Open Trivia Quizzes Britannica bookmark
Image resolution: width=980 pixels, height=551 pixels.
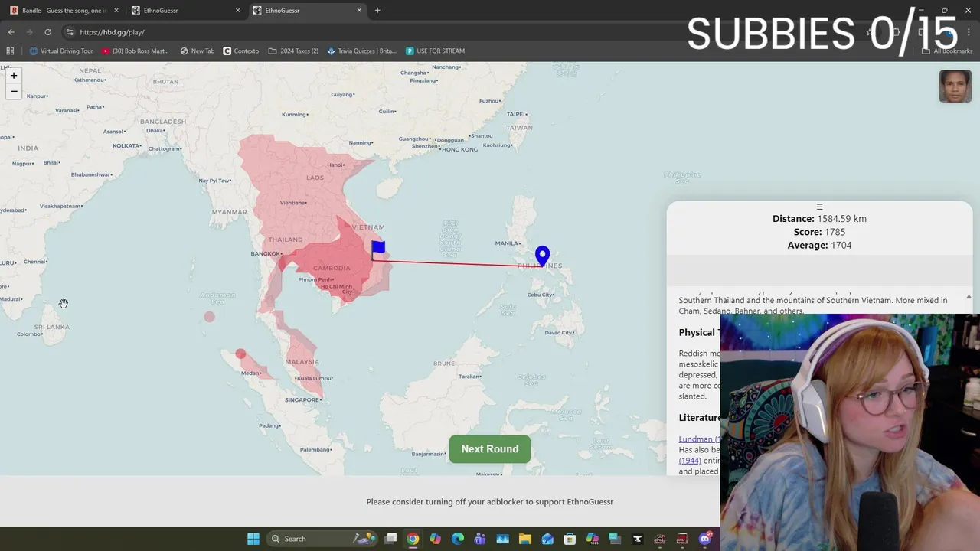(361, 51)
